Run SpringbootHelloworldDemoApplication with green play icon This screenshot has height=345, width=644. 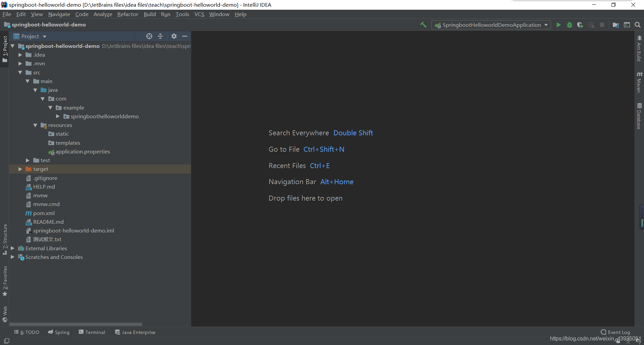click(558, 25)
